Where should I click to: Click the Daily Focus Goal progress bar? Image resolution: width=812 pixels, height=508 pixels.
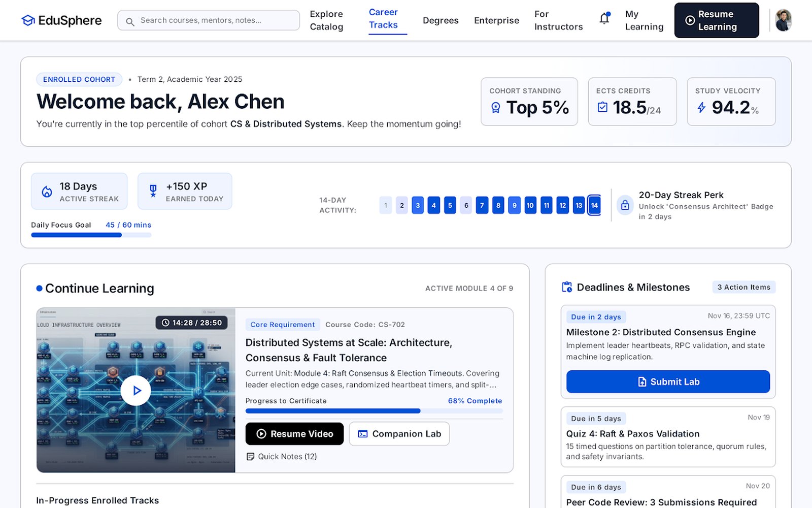pyautogui.click(x=91, y=235)
